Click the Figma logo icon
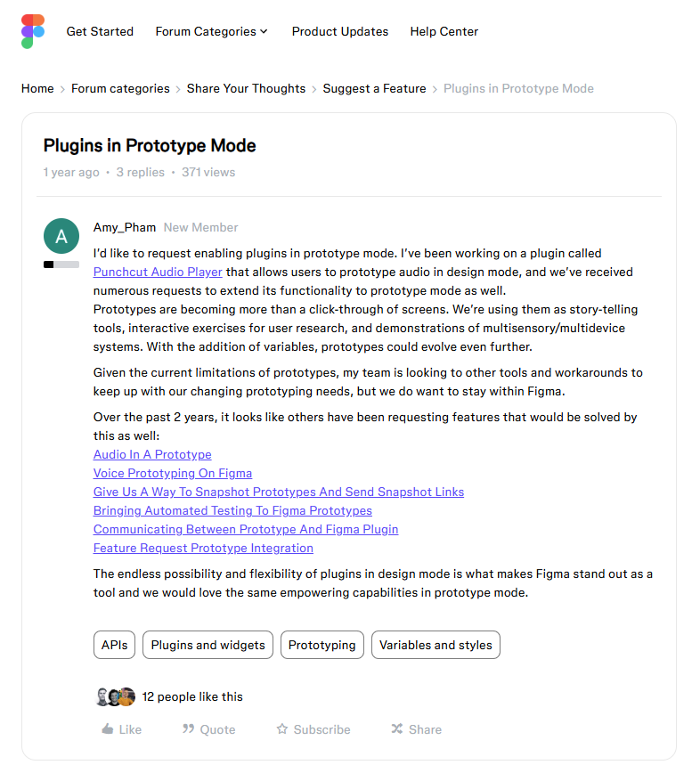Viewport: 700px width, 773px height. coord(33,31)
